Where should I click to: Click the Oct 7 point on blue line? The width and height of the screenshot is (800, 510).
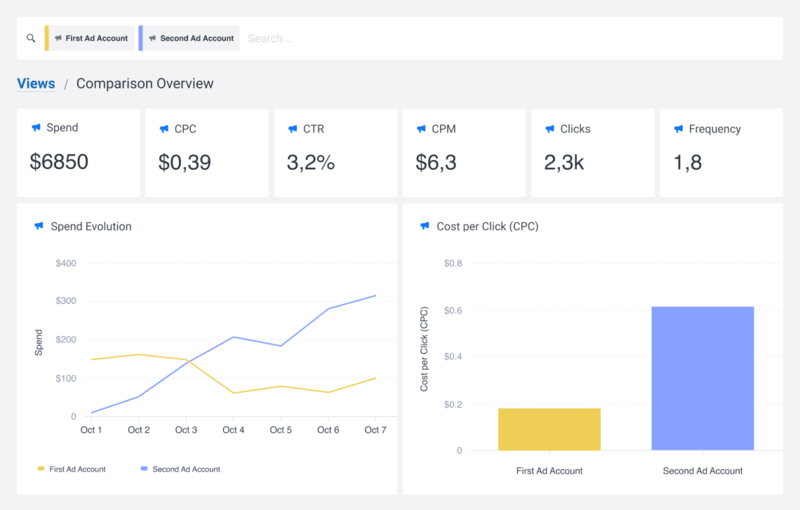[x=375, y=295]
